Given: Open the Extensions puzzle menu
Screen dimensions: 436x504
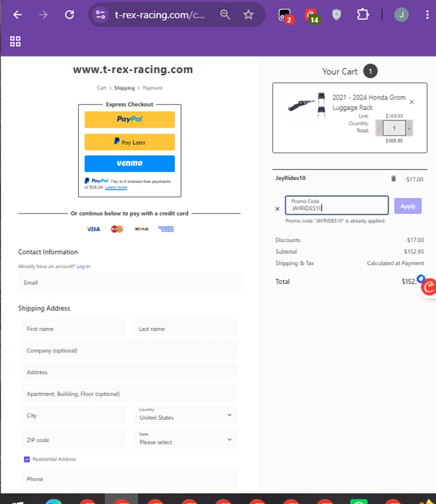Looking at the screenshot, I should point(363,15).
